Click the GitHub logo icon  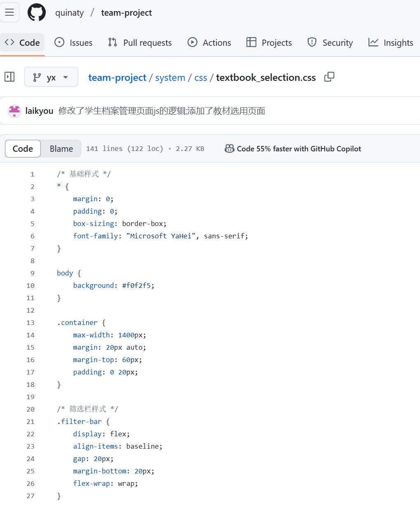37,12
